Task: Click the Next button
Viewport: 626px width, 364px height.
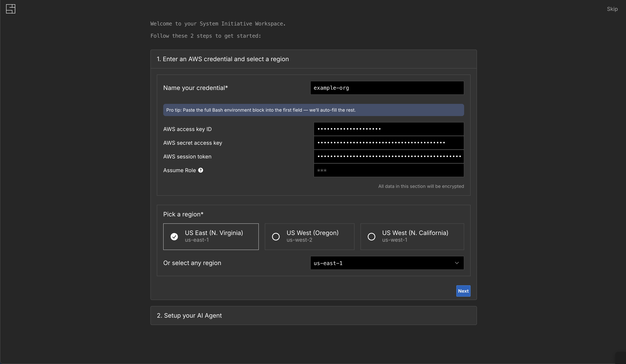Action: (x=463, y=291)
